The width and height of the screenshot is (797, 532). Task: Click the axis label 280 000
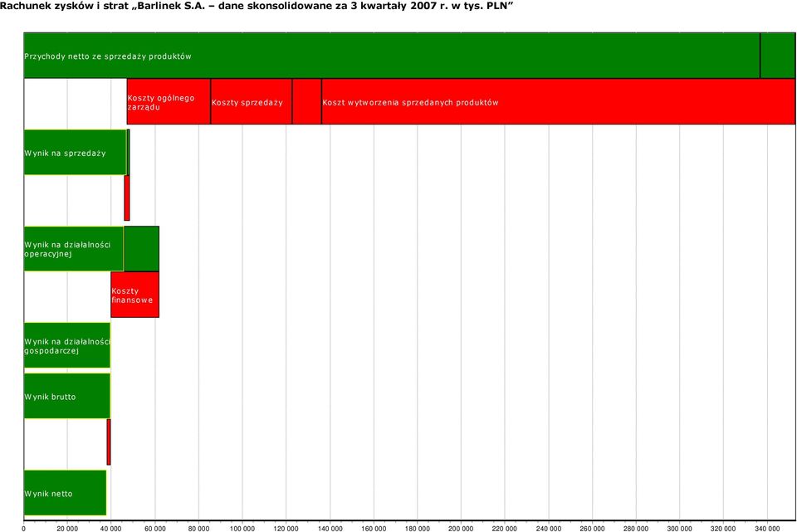(636, 529)
